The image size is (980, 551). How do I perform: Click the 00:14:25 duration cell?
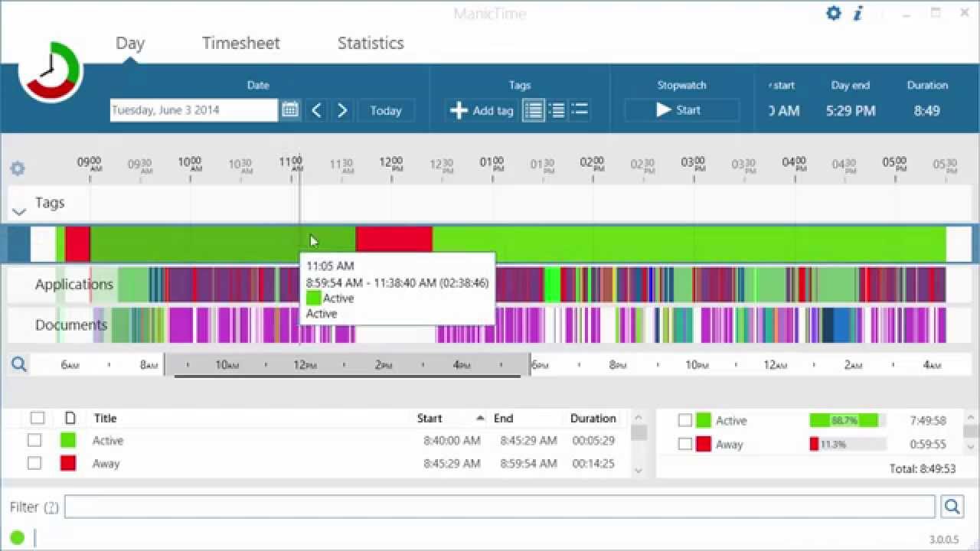[x=593, y=463]
